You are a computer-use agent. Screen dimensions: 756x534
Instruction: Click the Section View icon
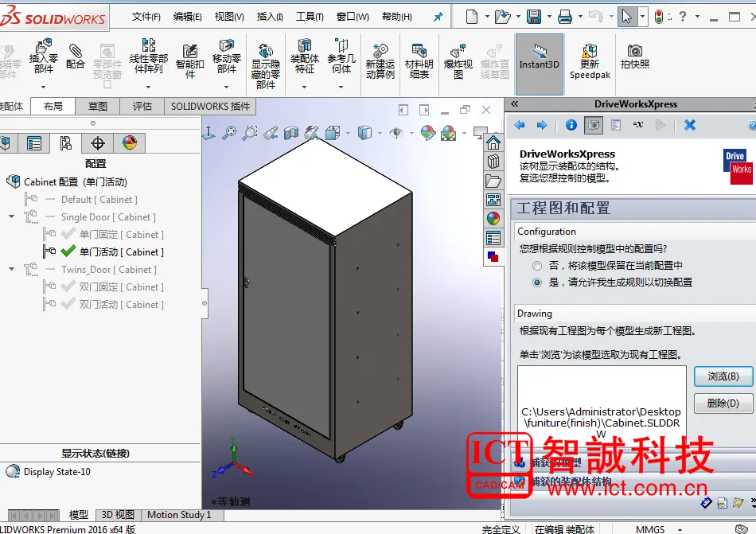tap(291, 133)
